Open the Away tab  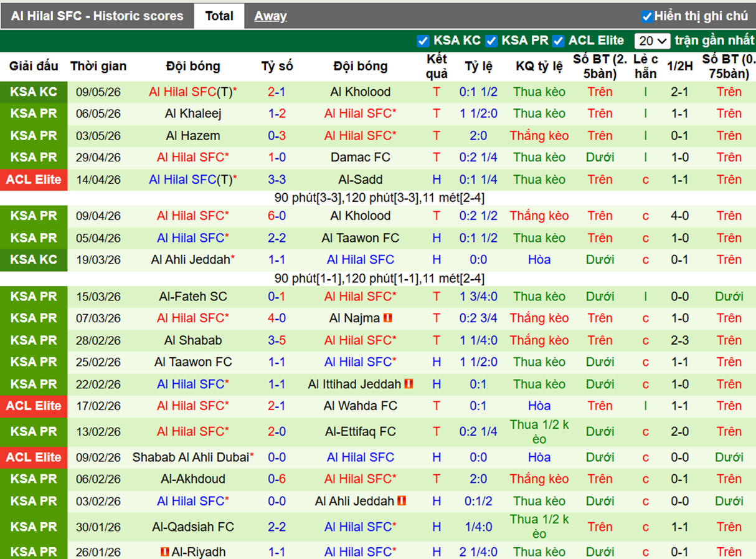270,16
